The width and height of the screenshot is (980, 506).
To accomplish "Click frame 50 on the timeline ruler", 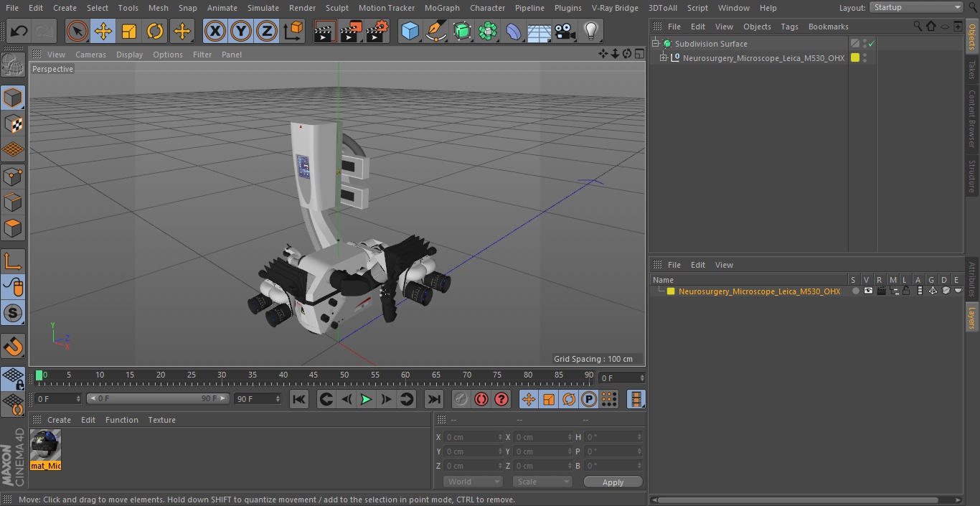I will coord(344,375).
